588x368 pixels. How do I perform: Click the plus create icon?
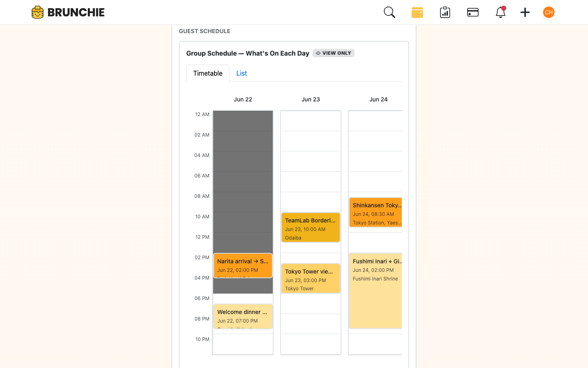pyautogui.click(x=525, y=12)
